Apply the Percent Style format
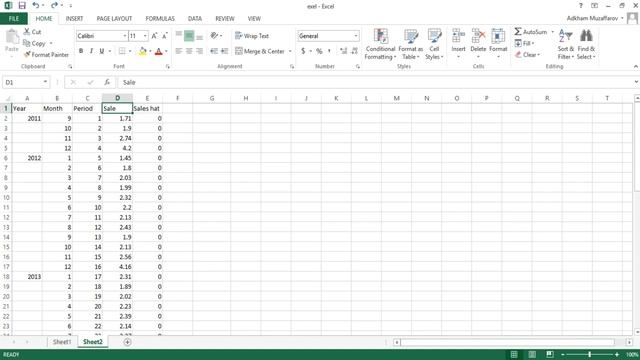640x360 pixels. click(x=319, y=51)
